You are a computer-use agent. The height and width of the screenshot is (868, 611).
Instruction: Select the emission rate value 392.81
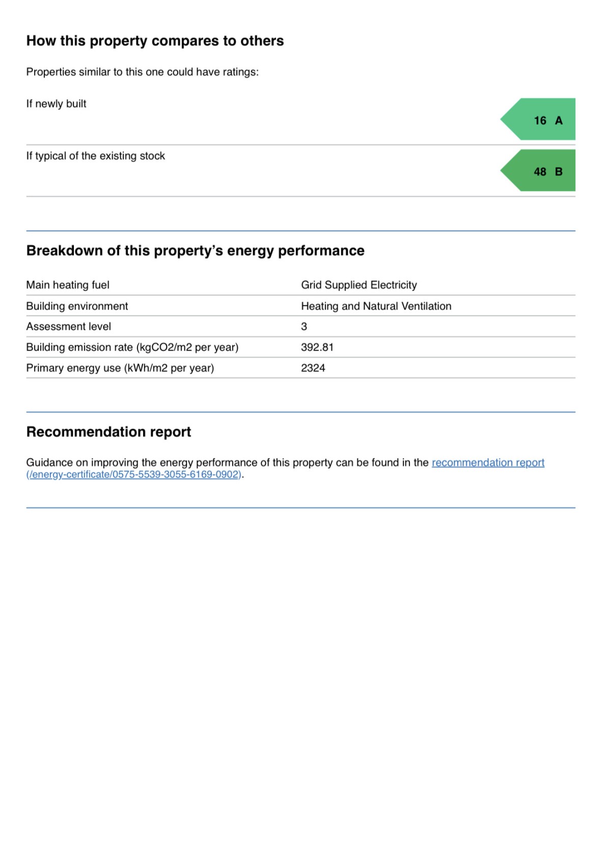[x=317, y=347]
